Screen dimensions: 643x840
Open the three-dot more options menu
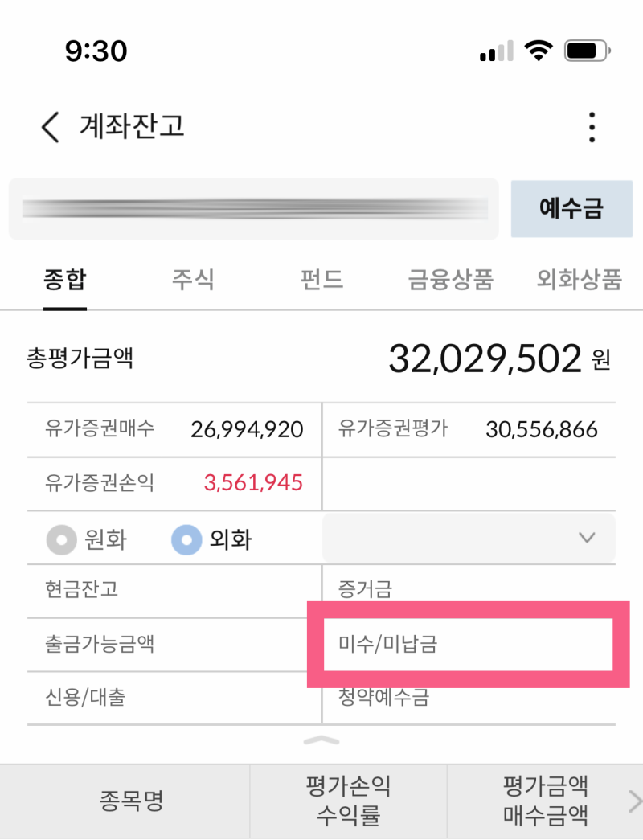tap(592, 127)
